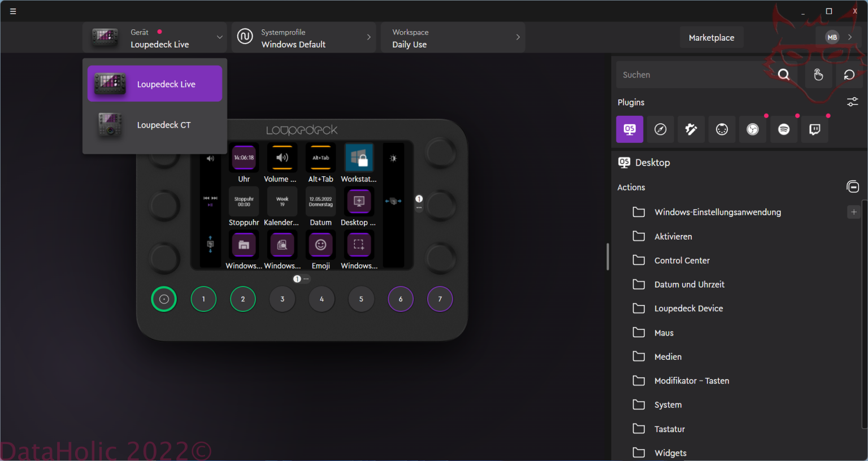Viewport: 868px width, 461px height.
Task: Click the refresh actions icon
Action: click(x=849, y=75)
